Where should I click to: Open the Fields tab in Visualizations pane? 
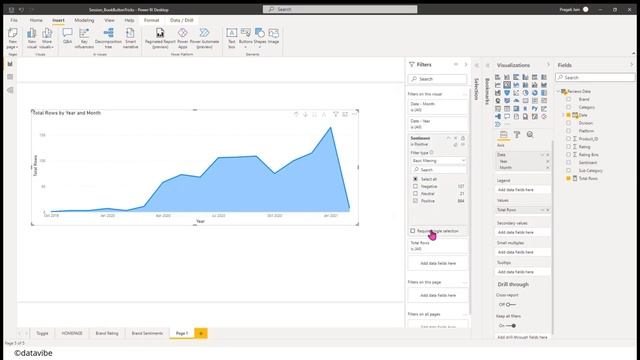pos(504,135)
